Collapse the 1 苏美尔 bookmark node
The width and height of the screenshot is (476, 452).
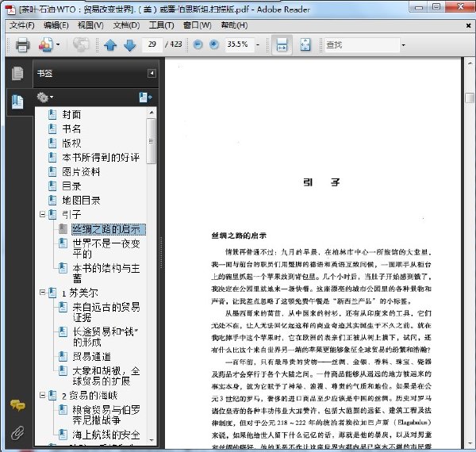point(43,293)
